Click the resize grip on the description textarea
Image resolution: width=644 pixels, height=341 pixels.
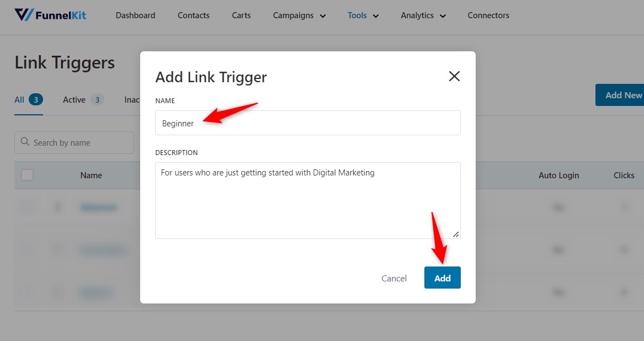456,234
